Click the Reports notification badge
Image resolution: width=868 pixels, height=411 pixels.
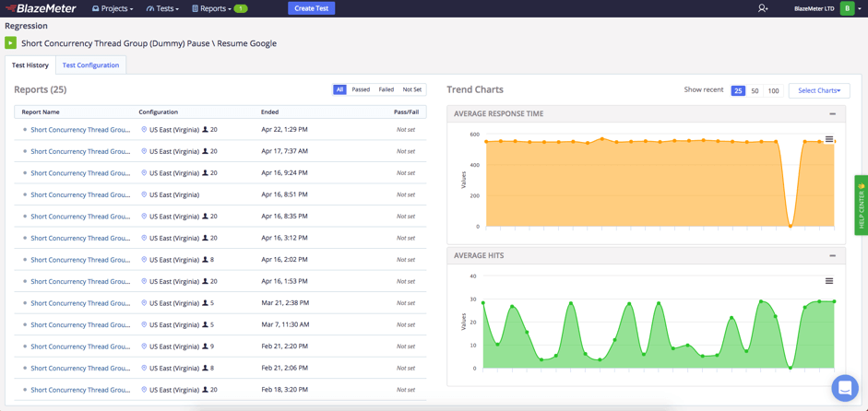pos(240,8)
